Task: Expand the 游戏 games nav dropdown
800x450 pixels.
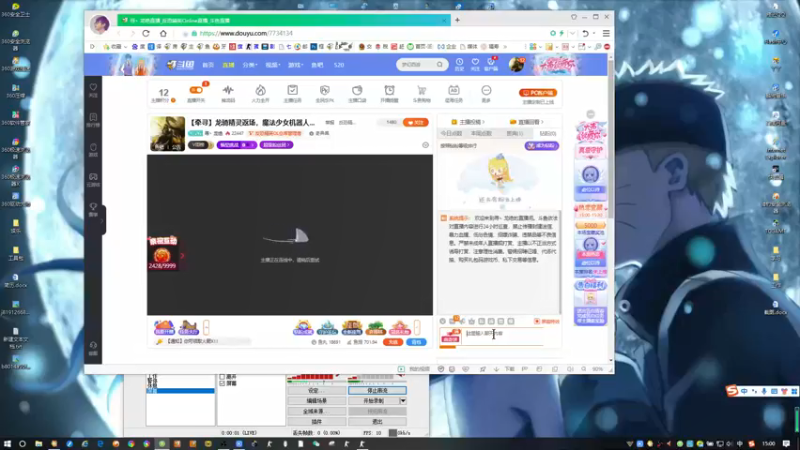Action: tap(295, 65)
